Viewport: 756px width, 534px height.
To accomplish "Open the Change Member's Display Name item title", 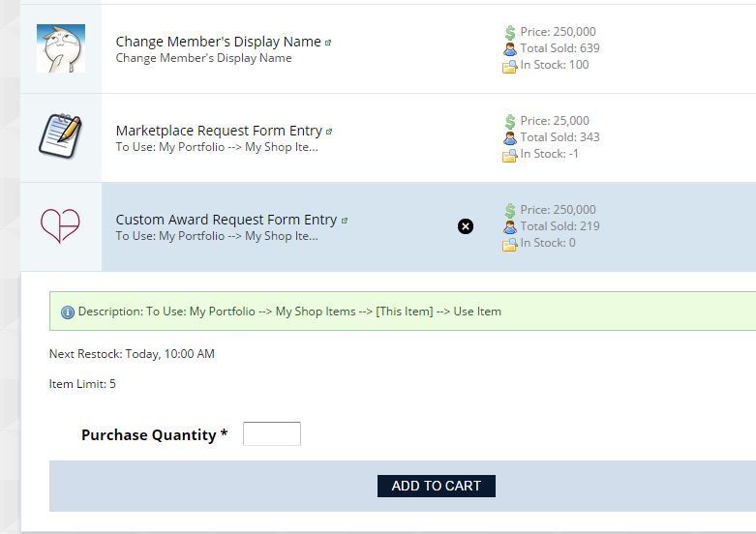I will pos(218,42).
